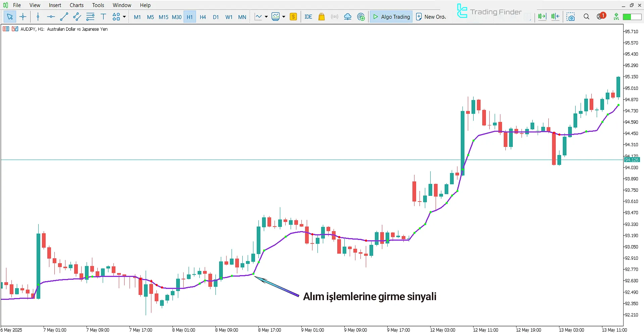Open the Market shopping bag
This screenshot has width=644, height=334.
click(x=321, y=16)
